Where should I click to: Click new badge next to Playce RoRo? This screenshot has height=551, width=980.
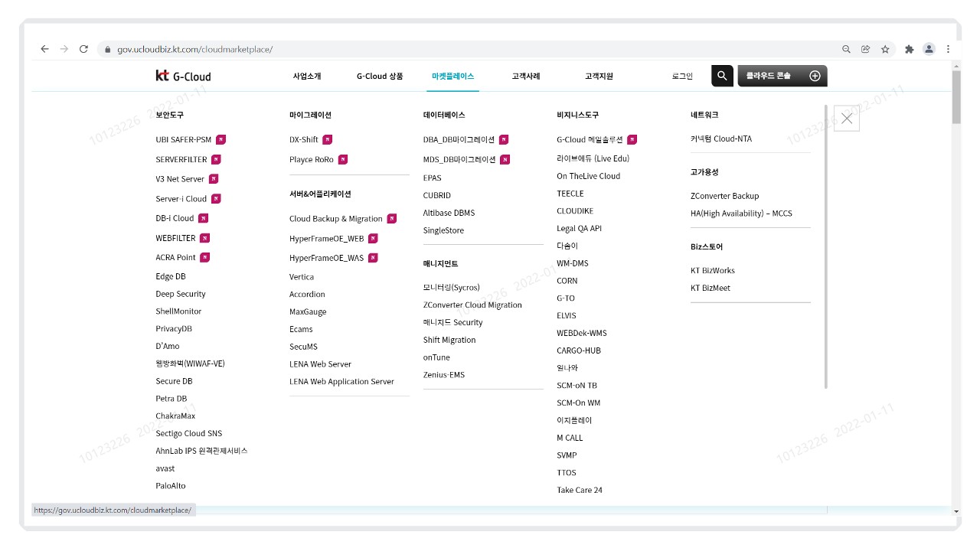[x=342, y=159]
